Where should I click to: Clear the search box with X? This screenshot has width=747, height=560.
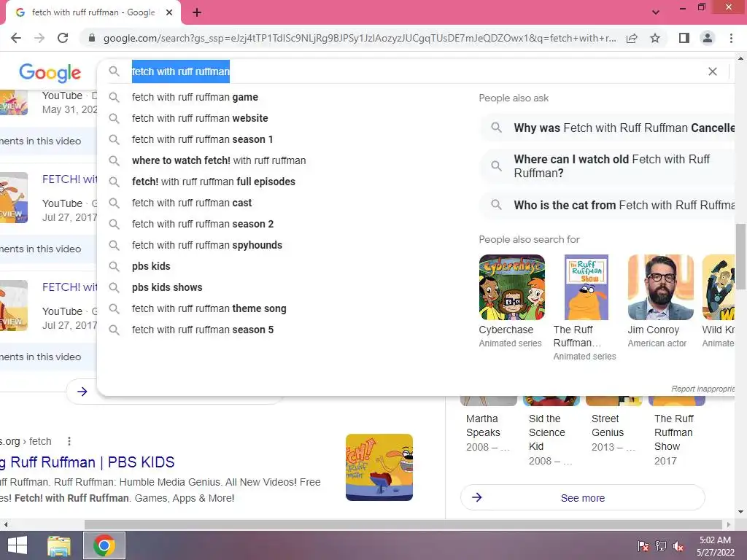pyautogui.click(x=713, y=71)
